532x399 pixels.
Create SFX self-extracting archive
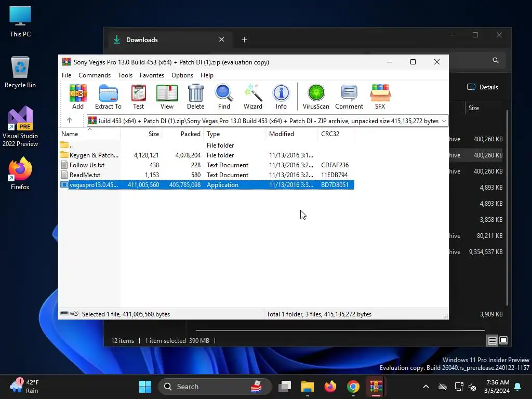pos(380,97)
